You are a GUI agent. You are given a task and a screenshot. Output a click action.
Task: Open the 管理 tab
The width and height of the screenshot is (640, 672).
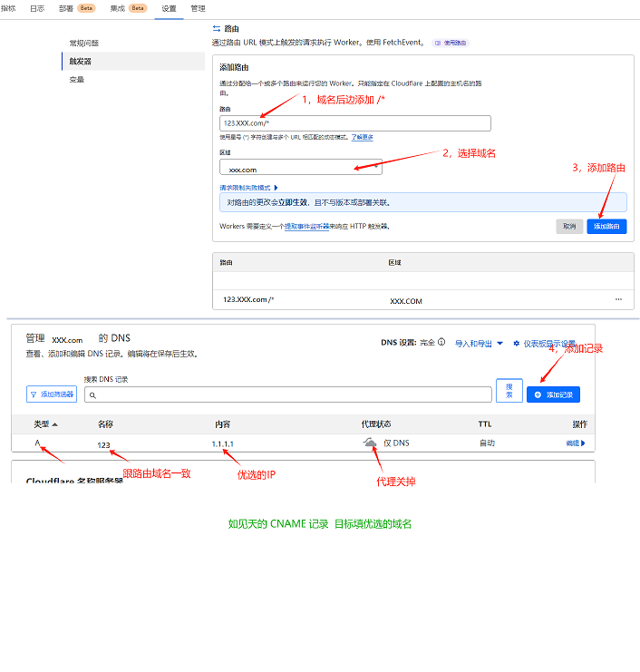[x=198, y=8]
